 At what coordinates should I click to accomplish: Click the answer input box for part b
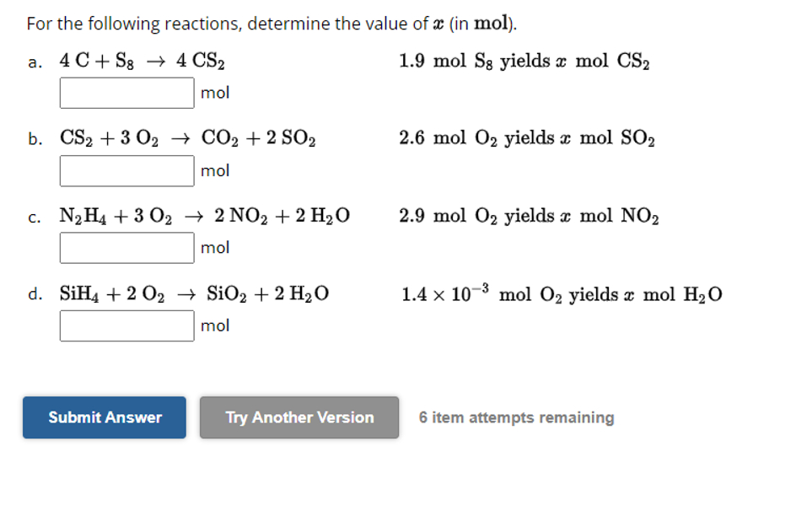tap(125, 170)
